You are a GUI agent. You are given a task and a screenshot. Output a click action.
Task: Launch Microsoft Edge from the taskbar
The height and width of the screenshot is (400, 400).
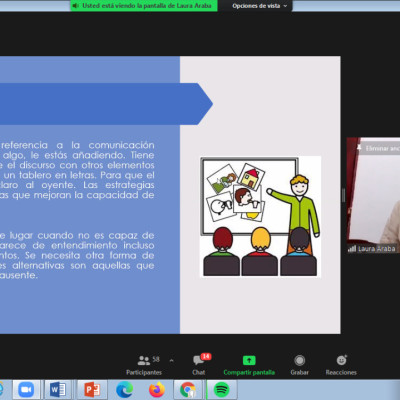coord(124,390)
